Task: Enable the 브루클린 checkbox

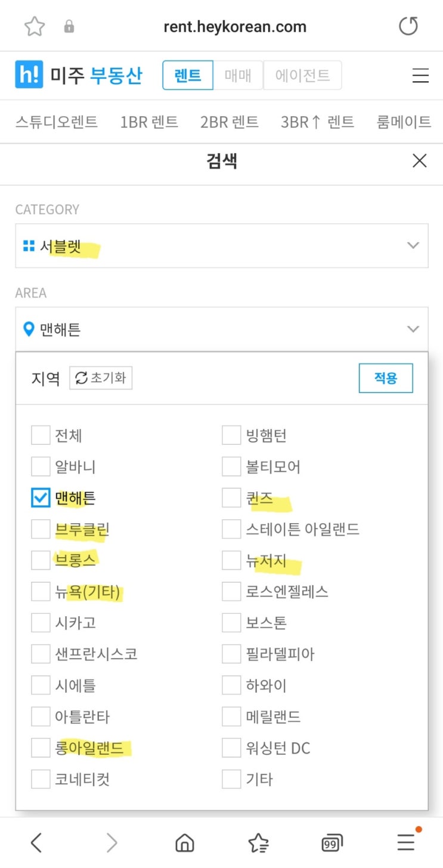Action: coord(41,529)
